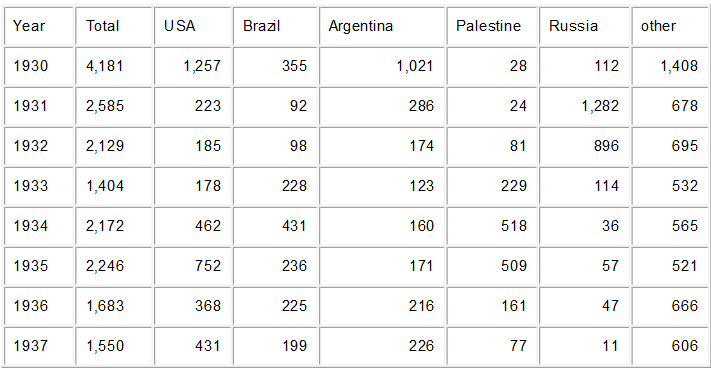Click the 1937 year cell

(x=39, y=345)
